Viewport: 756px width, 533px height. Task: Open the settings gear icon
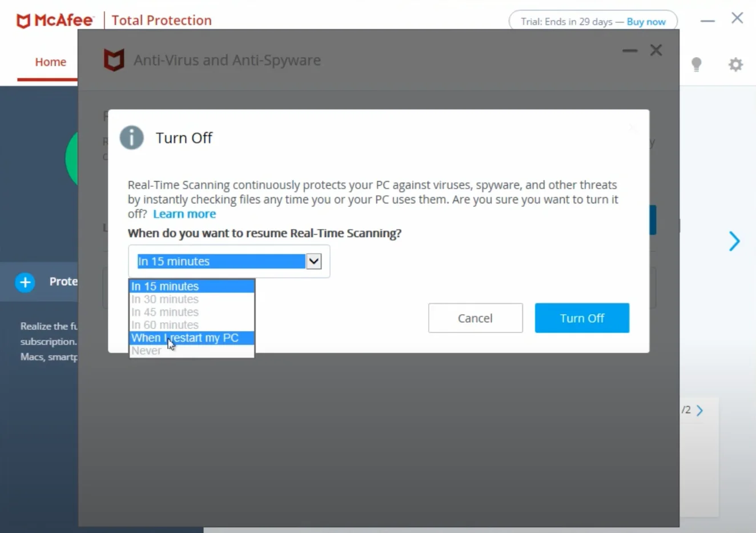[x=735, y=64]
